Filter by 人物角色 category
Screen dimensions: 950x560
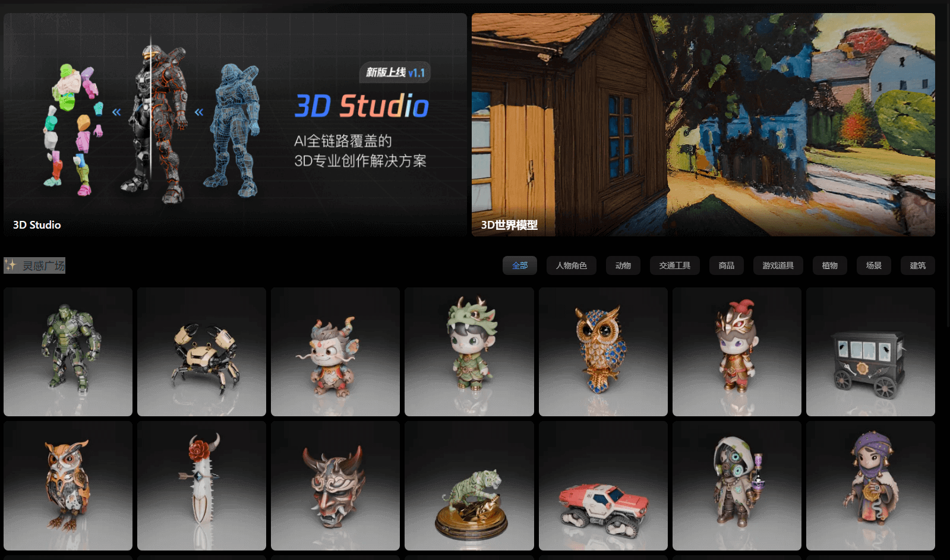(572, 265)
